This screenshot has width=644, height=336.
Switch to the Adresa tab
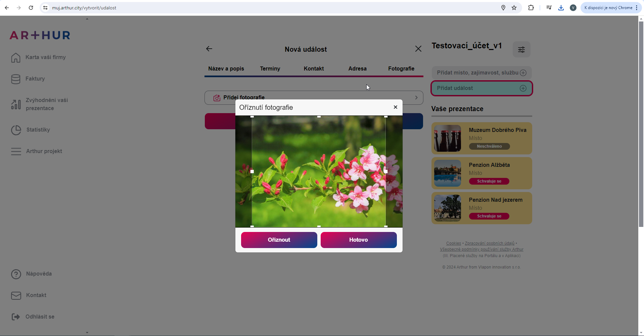coord(357,68)
